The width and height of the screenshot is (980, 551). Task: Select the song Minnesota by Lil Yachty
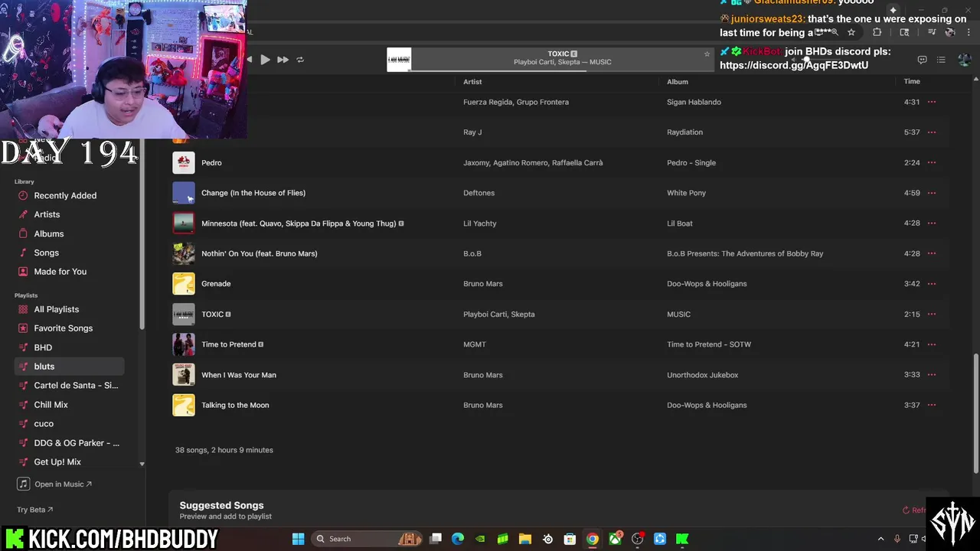click(299, 223)
